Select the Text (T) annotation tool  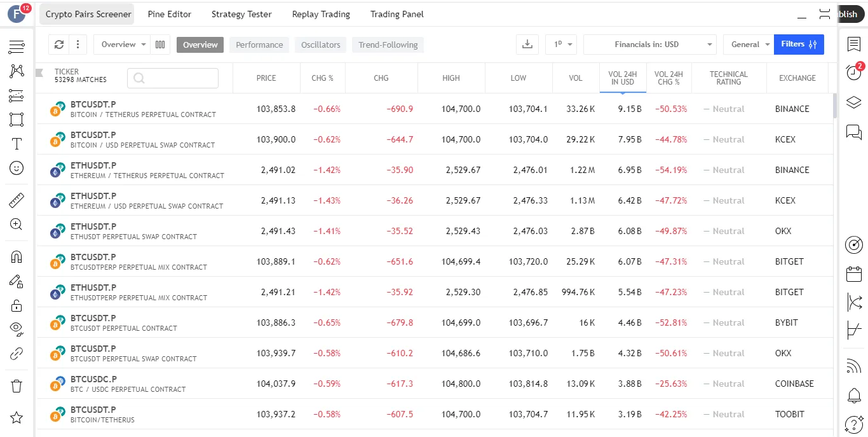click(17, 144)
